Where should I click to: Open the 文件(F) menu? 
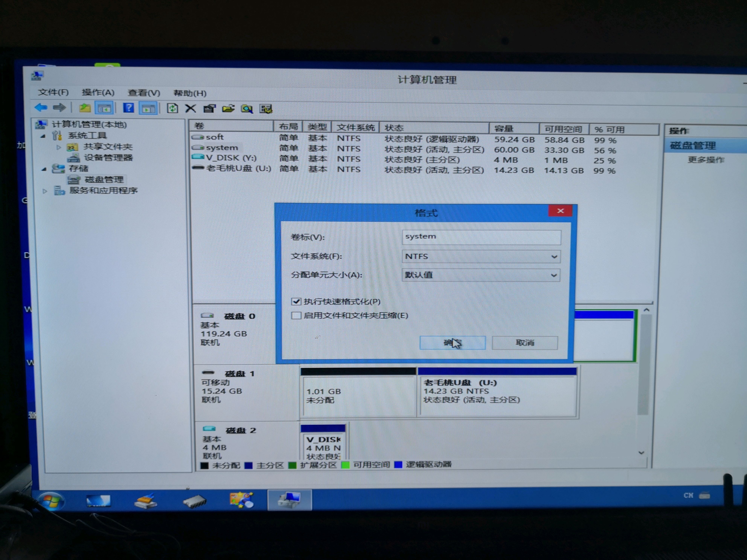(x=53, y=92)
